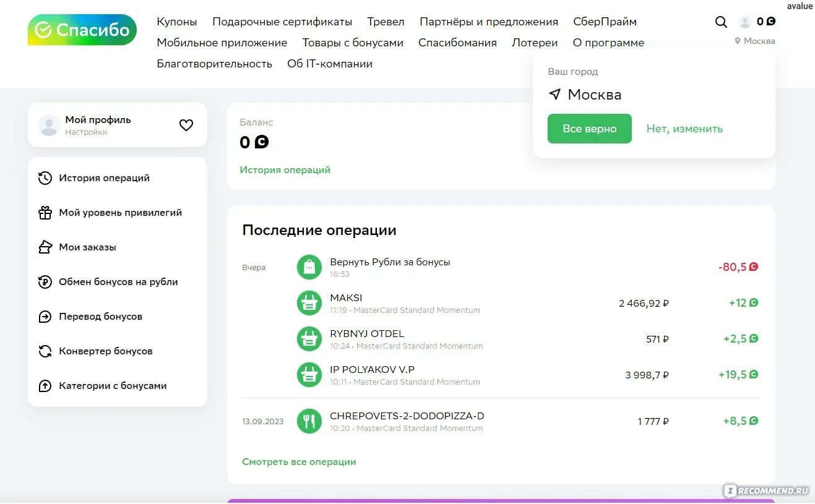Click the +12 bonus amount
This screenshot has height=504, width=815.
(743, 303)
